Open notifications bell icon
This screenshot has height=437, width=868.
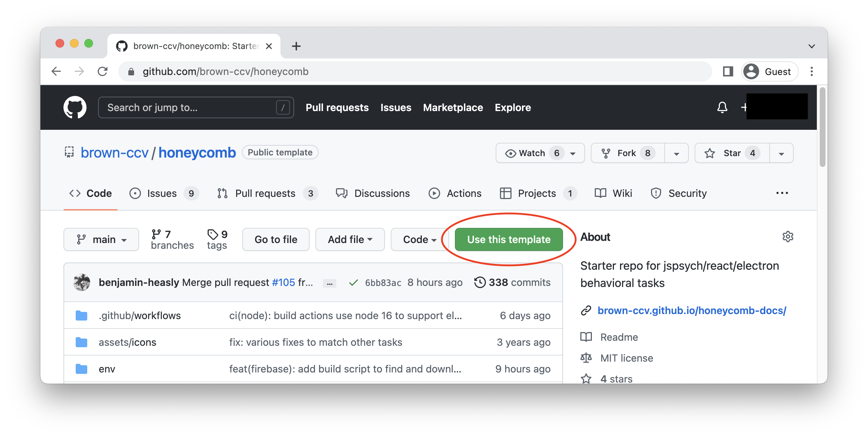(x=722, y=107)
